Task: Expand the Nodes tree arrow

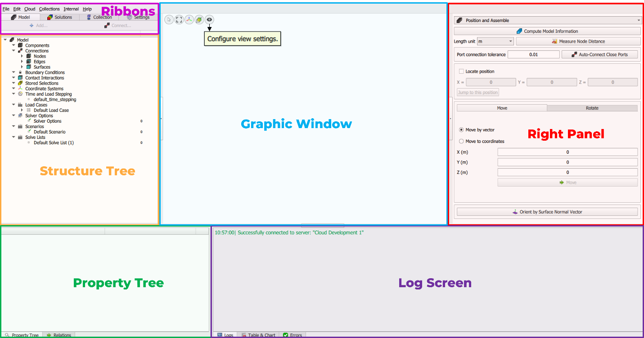Action: point(22,56)
